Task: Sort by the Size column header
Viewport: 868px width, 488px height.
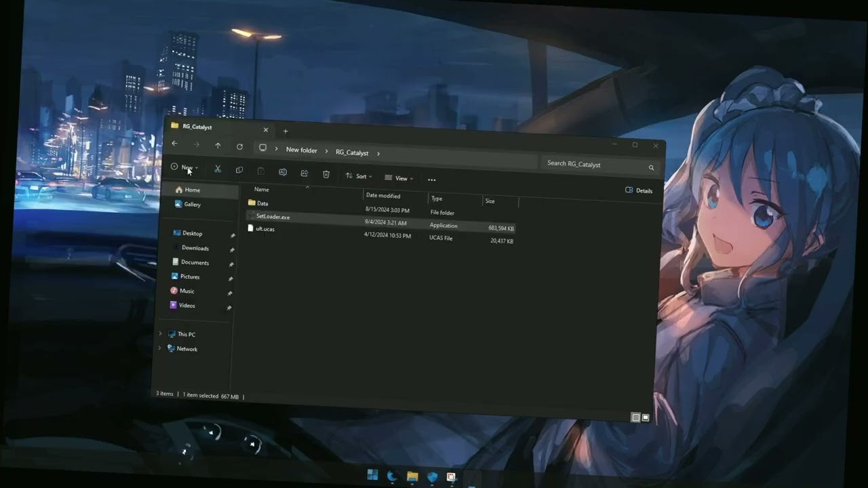Action: tap(490, 201)
